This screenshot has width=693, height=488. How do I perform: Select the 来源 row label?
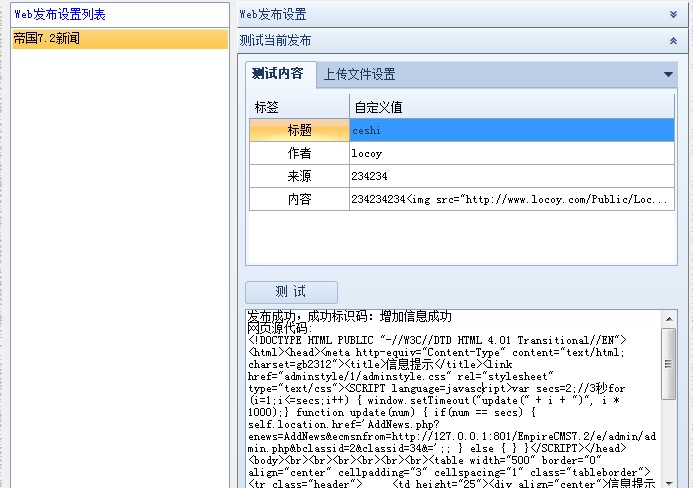point(299,176)
